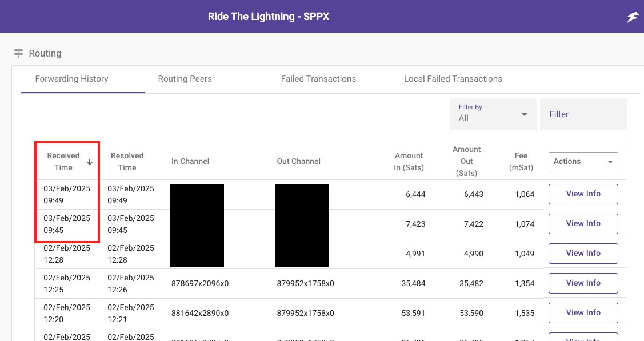Click fee value 1,535
This screenshot has width=644, height=341.
(x=525, y=313)
